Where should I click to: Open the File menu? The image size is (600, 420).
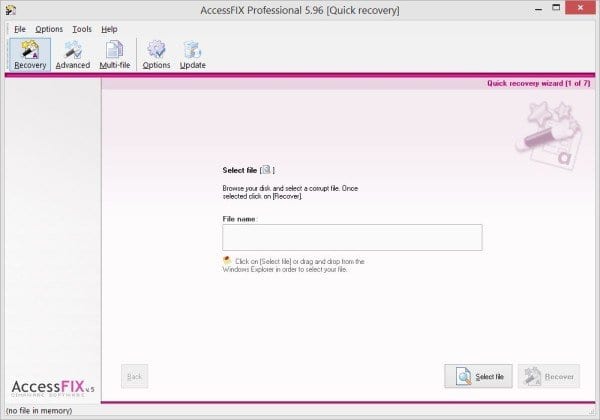20,29
